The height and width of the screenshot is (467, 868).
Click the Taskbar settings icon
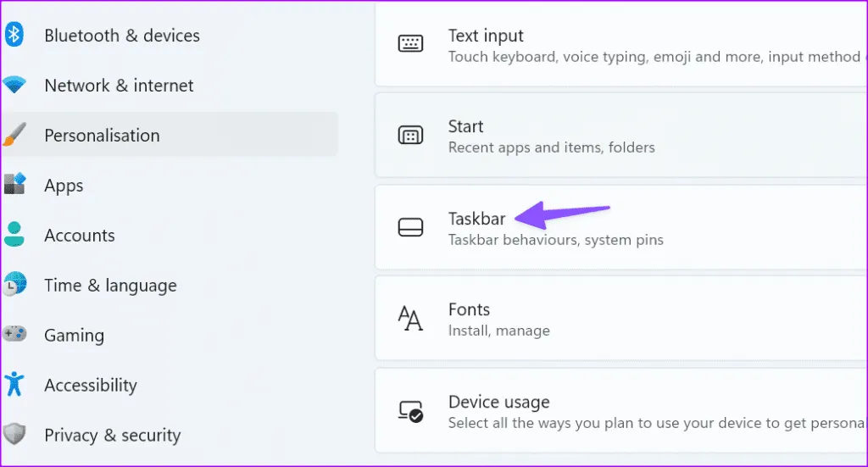tap(411, 227)
